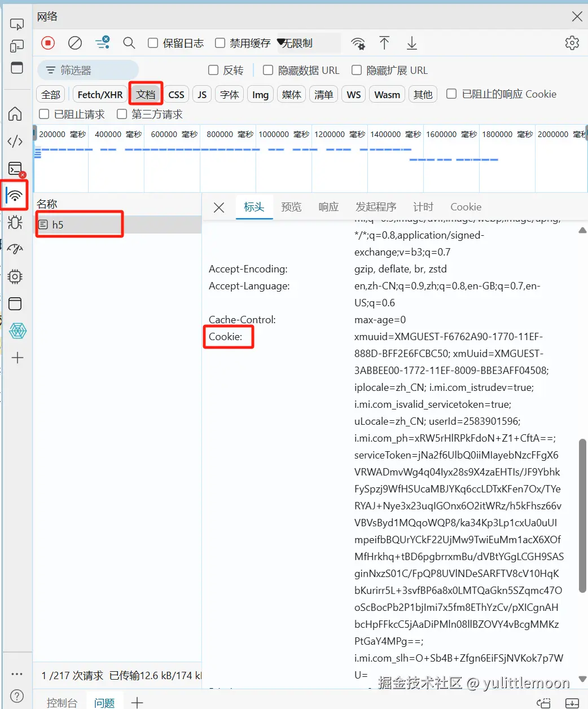Viewport: 588px width, 709px height.
Task: Close the request details pane
Action: (x=219, y=208)
